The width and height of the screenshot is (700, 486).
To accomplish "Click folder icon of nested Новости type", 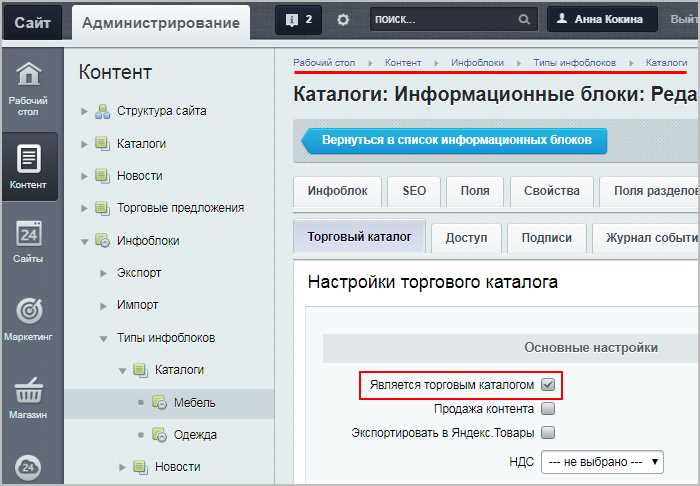I will click(x=140, y=467).
